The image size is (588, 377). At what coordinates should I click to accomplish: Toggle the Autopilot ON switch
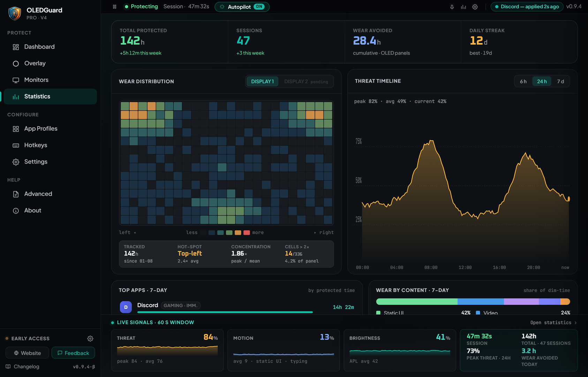(x=259, y=7)
